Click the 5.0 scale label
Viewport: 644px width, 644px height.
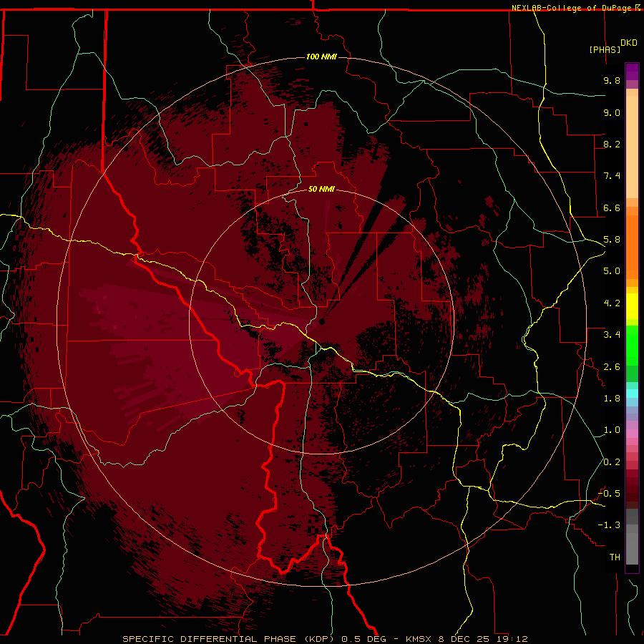click(x=612, y=271)
